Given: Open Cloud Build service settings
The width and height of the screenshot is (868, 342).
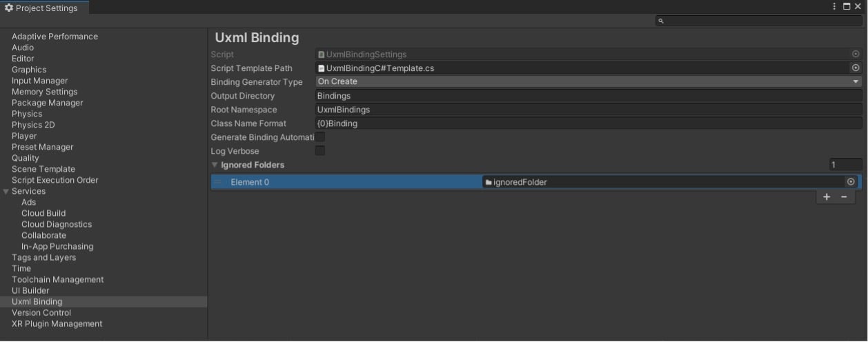Looking at the screenshot, I should (x=43, y=213).
